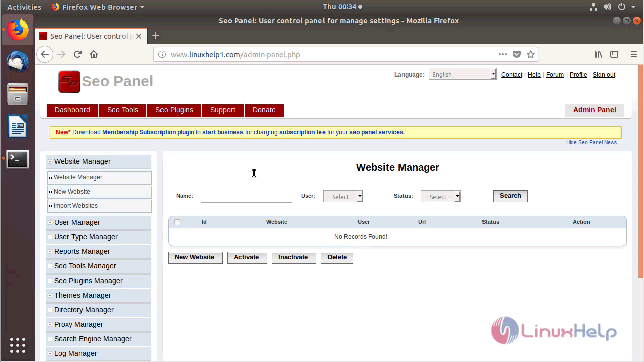Screen dimensions: 644x362
Task: Click the Delete button
Action: click(x=337, y=257)
